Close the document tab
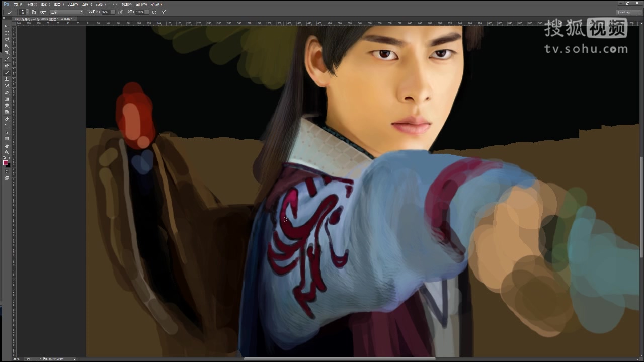 (x=75, y=19)
